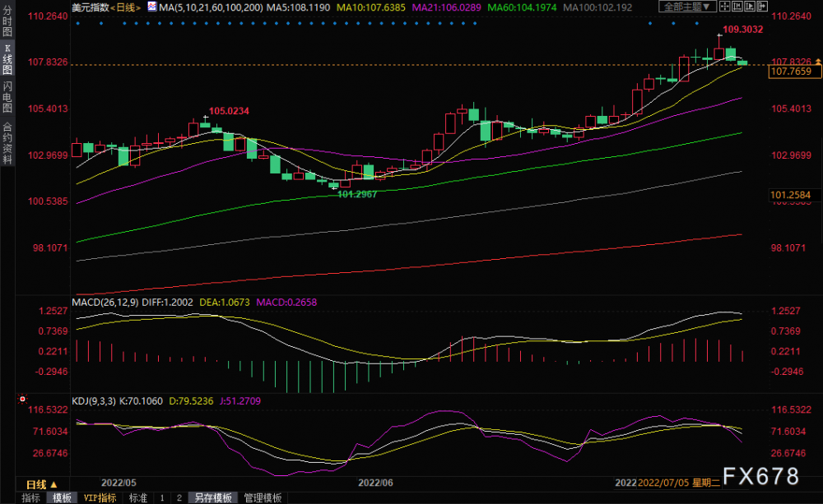Select template number 1
This screenshot has width=823, height=504.
coord(162,497)
